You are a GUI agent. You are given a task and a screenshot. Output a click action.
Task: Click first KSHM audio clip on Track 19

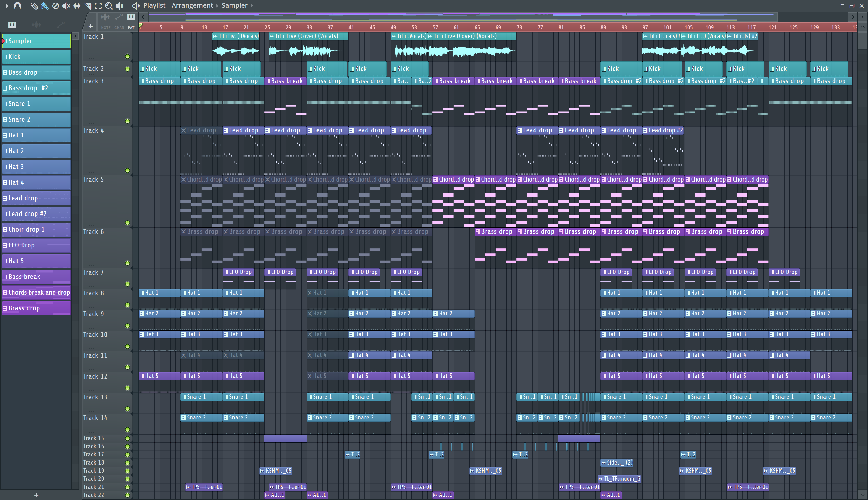(x=276, y=471)
